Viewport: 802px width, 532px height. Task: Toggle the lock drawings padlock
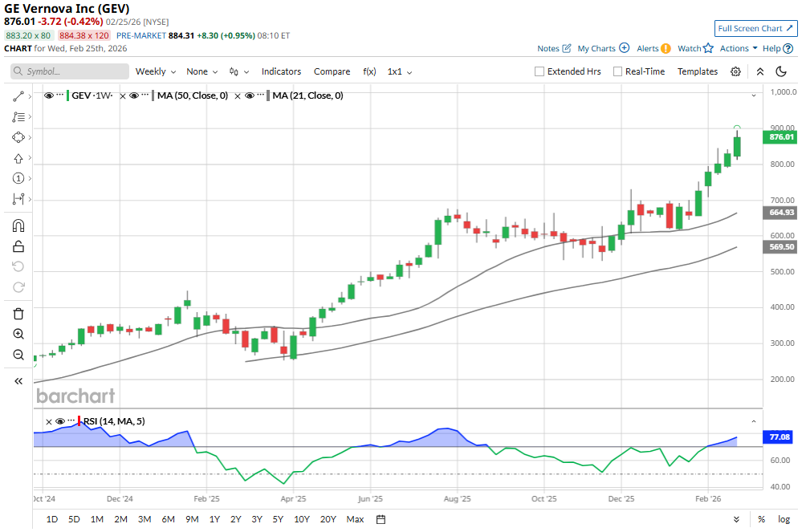18,246
